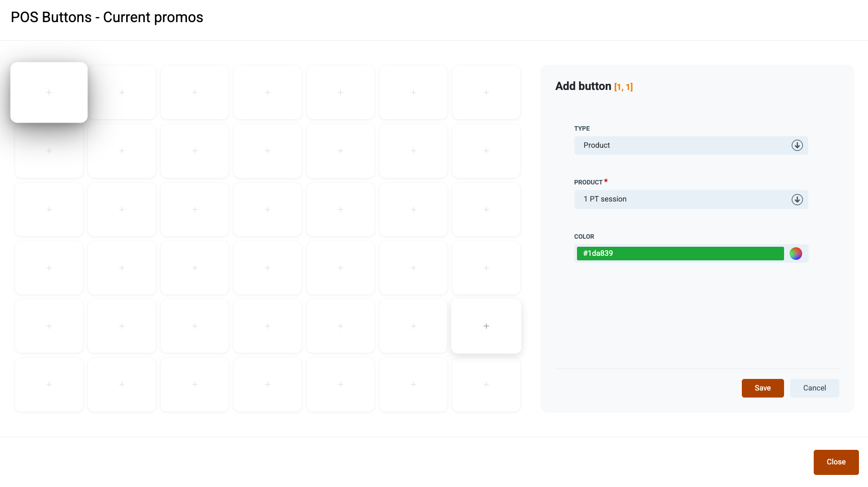
Task: Save the new button
Action: coord(762,388)
